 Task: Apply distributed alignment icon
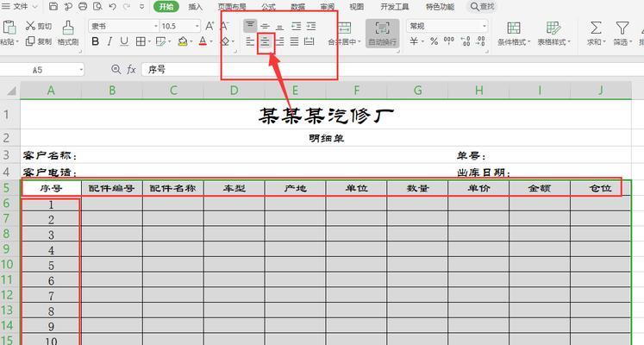(x=309, y=41)
